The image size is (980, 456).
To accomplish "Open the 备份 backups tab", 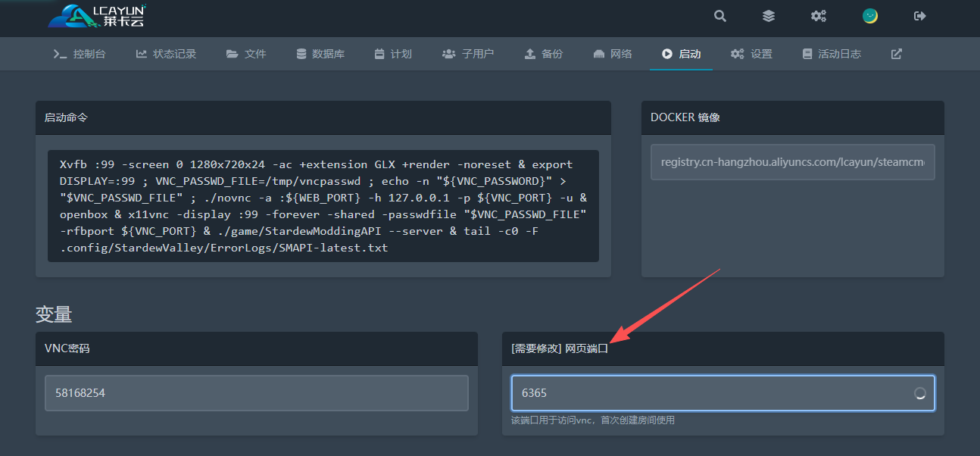I will coord(544,54).
